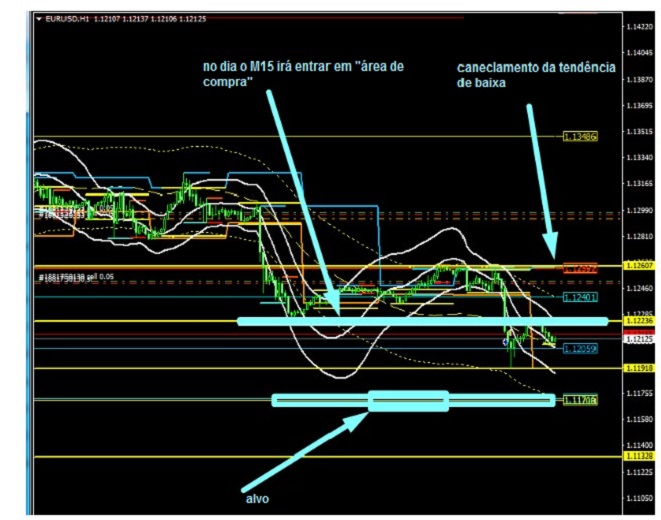Select the current price 1.12125 marker

click(634, 339)
